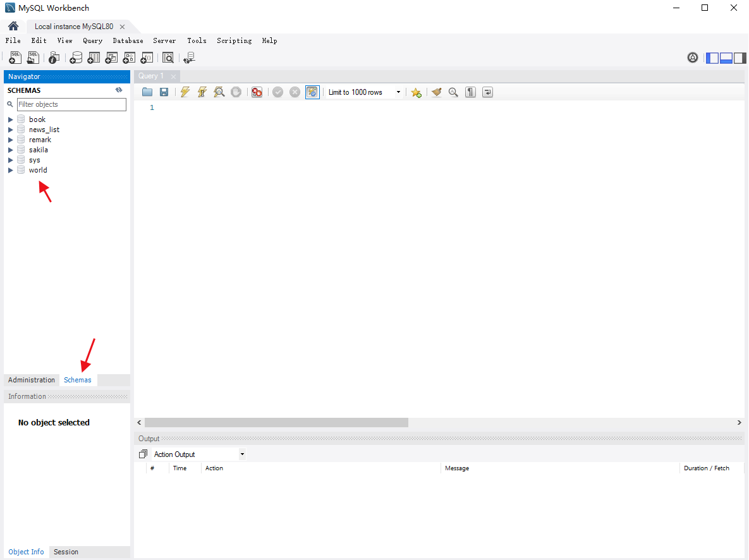The image size is (749, 560).
Task: Open the File menu
Action: pyautogui.click(x=13, y=40)
